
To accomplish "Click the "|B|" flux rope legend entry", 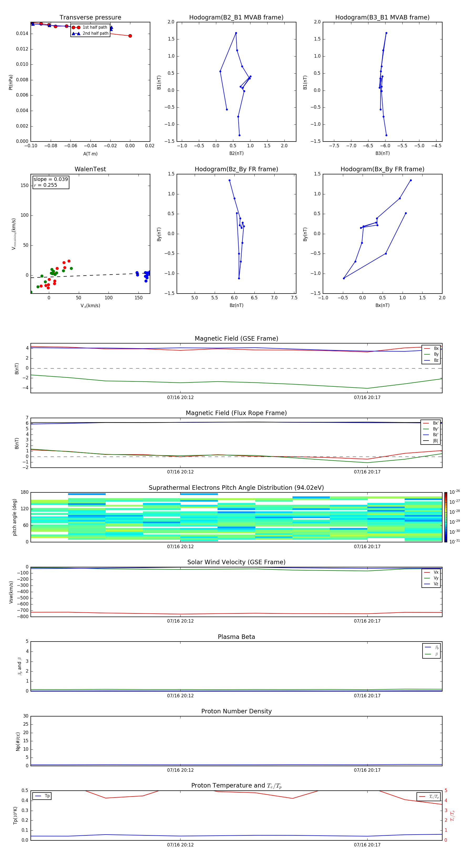I will coord(431,441).
